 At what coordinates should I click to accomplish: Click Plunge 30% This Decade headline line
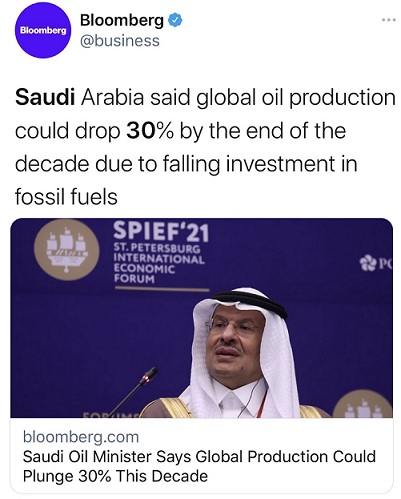coord(115,476)
